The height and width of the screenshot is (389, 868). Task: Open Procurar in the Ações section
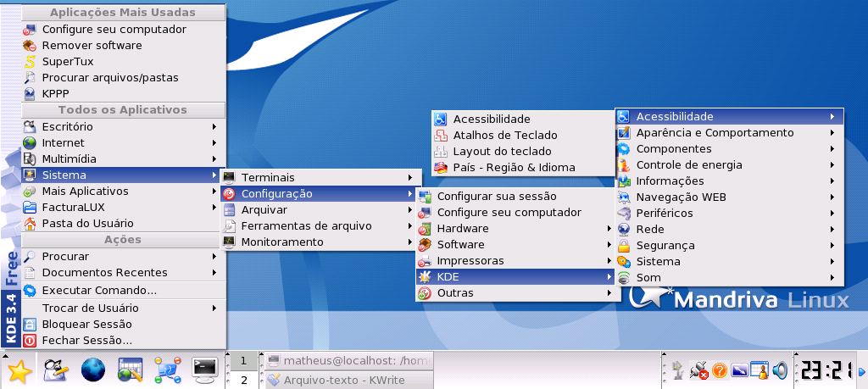pos(123,256)
